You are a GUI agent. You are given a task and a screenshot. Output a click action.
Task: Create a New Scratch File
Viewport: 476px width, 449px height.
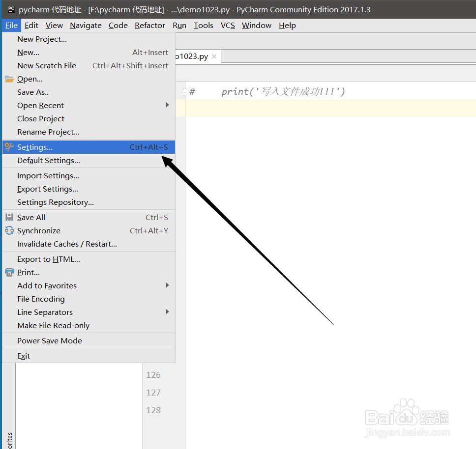(89, 66)
